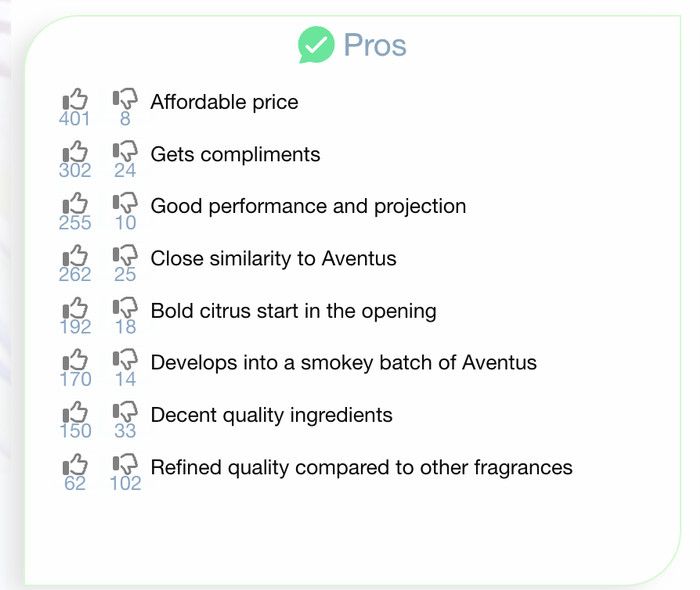Upvote Good performance and projection
The image size is (700, 590).
pyautogui.click(x=75, y=204)
